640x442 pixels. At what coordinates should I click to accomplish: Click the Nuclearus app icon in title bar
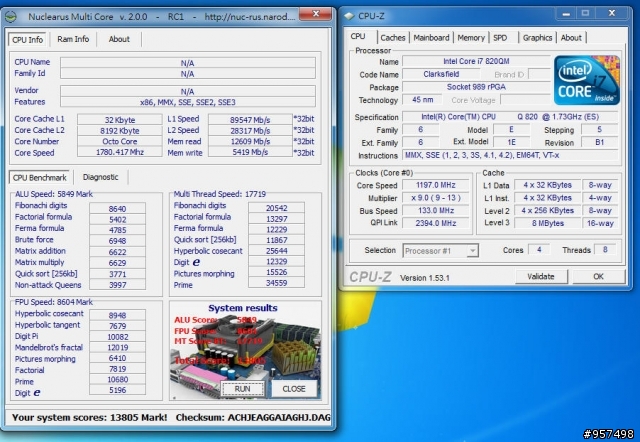(11, 17)
